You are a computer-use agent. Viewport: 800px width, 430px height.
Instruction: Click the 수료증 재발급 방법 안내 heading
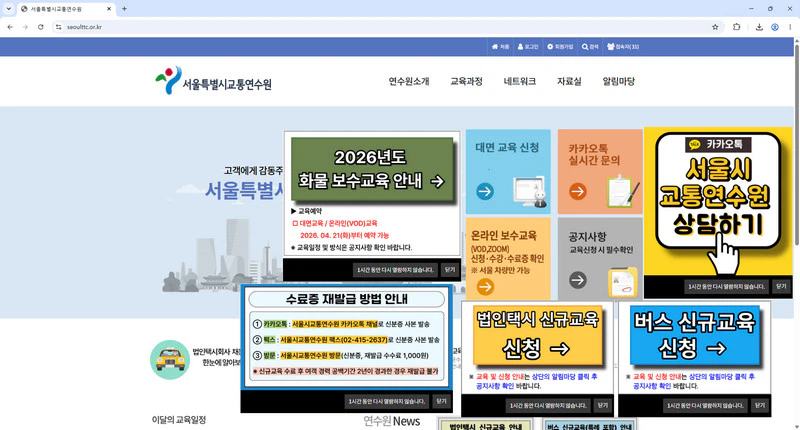pyautogui.click(x=346, y=299)
